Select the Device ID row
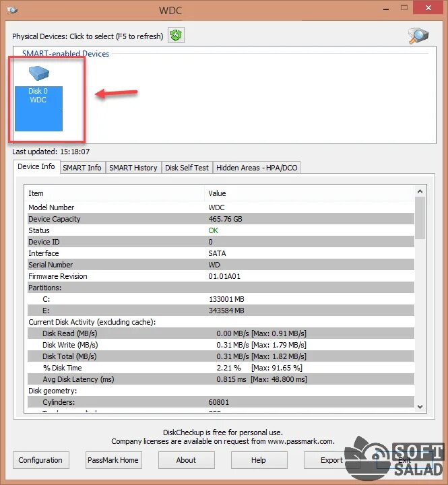Viewport: 448px width, 485px height. pyautogui.click(x=221, y=242)
